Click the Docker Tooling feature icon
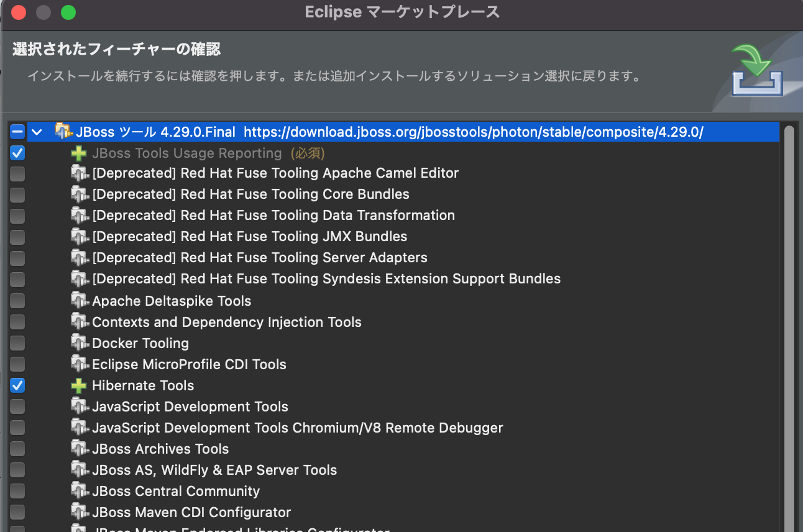The image size is (803, 532). [79, 342]
